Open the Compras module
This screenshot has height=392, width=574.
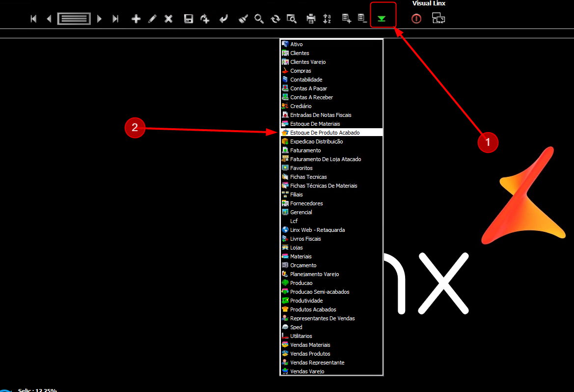click(x=331, y=71)
